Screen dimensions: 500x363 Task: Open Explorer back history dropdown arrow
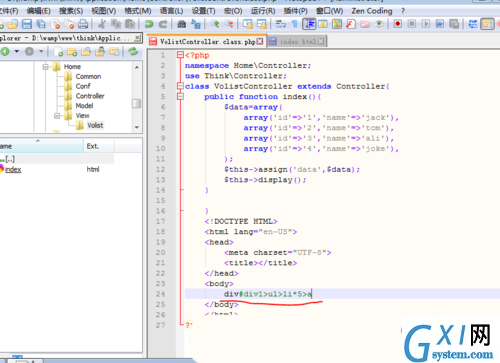pos(16,51)
